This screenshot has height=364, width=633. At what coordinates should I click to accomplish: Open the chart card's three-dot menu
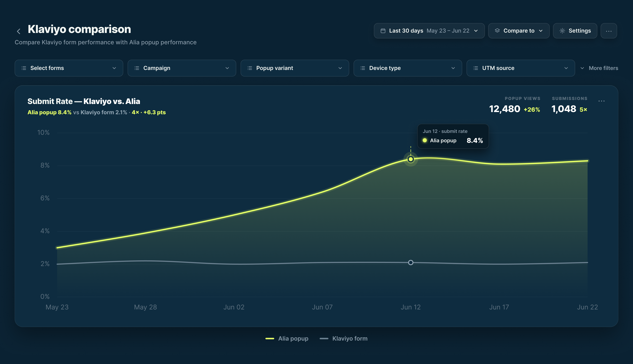[601, 101]
